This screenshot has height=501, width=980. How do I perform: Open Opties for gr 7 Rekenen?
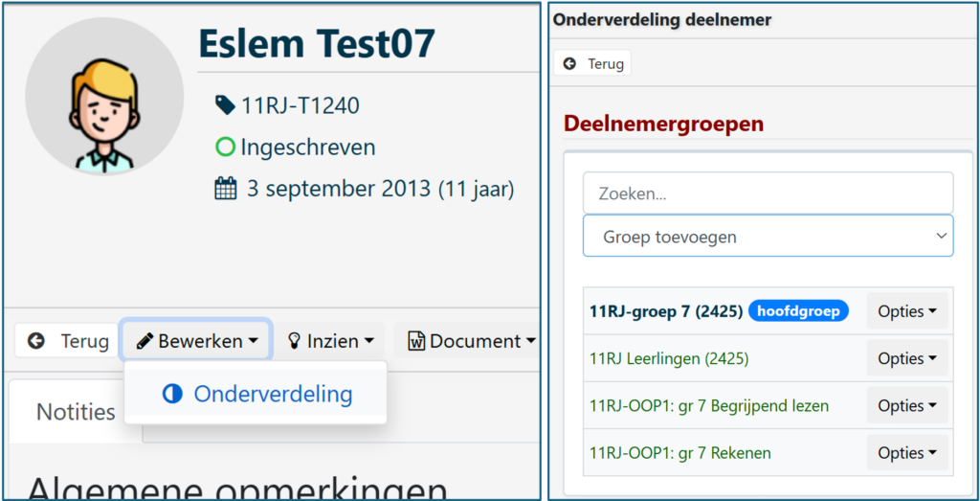click(x=907, y=453)
